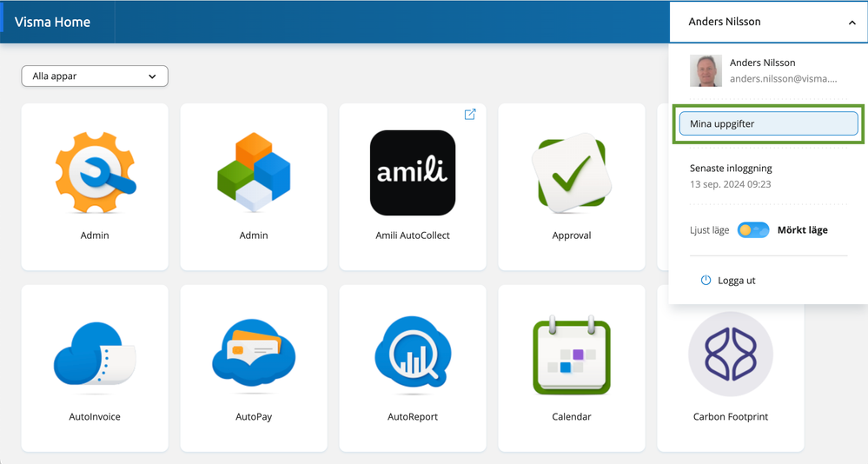
Task: Toggle the Ljust läge / Mörkt läge switch
Action: click(753, 229)
